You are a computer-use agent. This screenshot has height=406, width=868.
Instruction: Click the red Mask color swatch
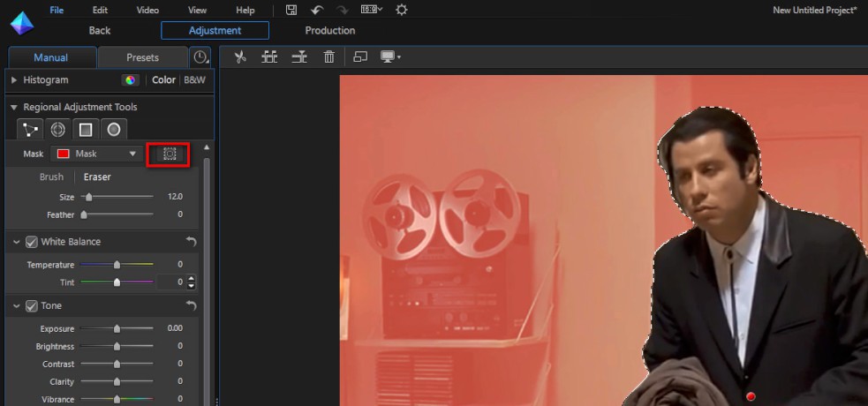pyautogui.click(x=63, y=154)
